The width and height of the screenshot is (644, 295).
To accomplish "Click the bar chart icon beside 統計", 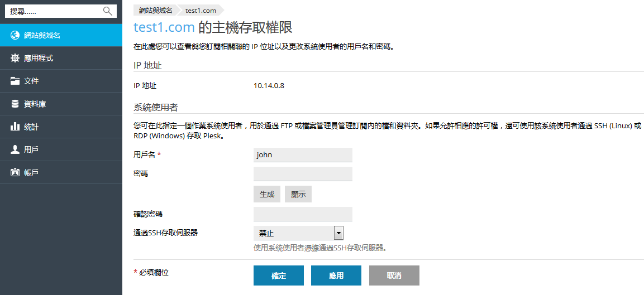I will click(x=15, y=127).
